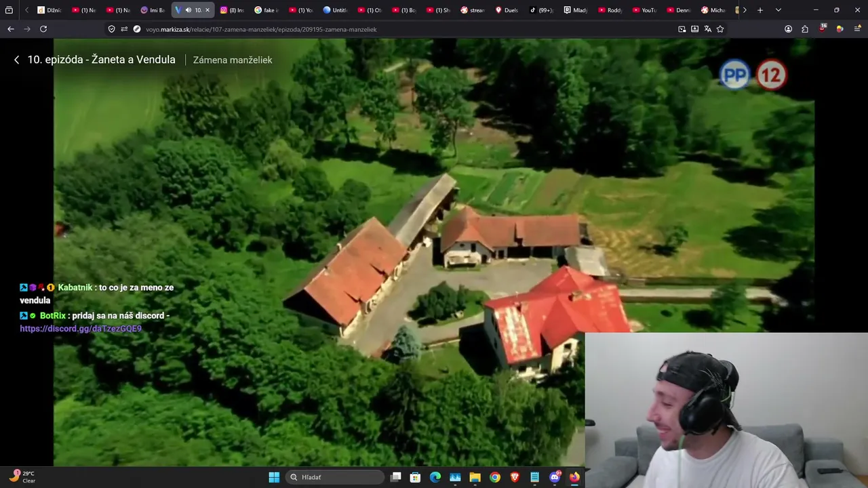868x488 pixels.
Task: Click the greyed-out forward navigation arrow
Action: tap(27, 29)
